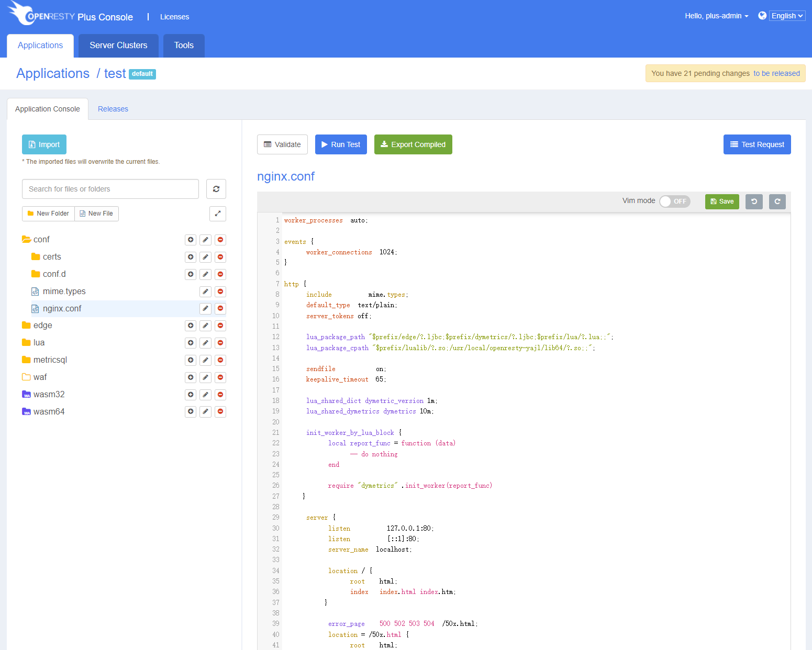
Task: Switch to Server Clusters tab
Action: [118, 46]
